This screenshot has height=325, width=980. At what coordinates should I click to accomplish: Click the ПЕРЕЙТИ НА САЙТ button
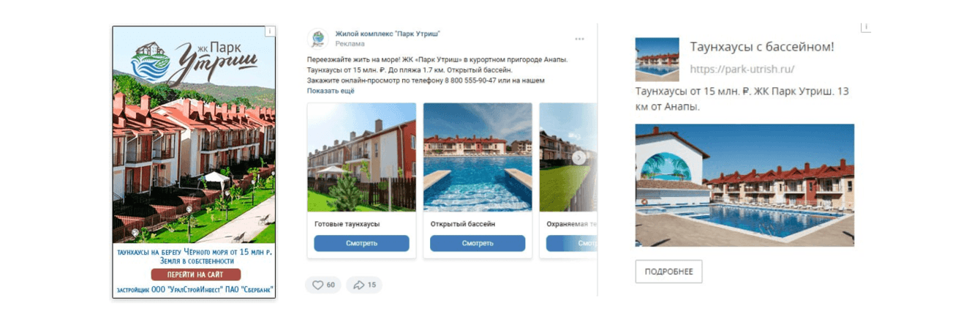pos(196,274)
